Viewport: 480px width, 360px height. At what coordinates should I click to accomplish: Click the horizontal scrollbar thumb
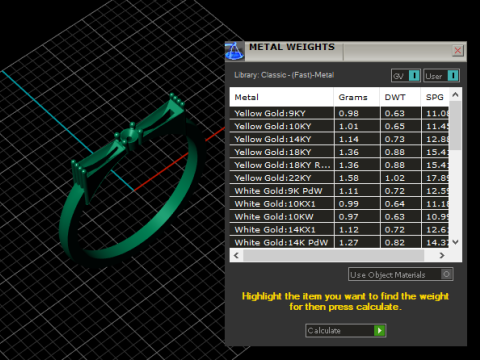click(333, 255)
